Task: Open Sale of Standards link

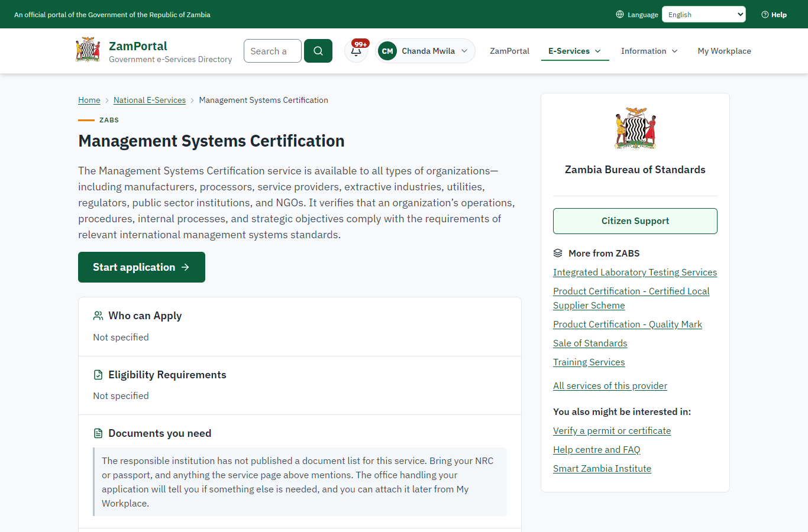Action: click(x=590, y=343)
